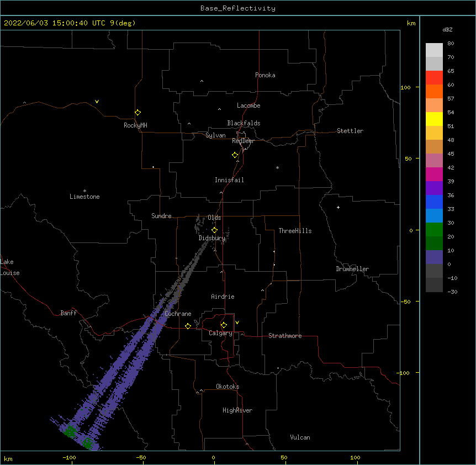Click the Stettler city label
The image size is (476, 465).
coord(350,131)
